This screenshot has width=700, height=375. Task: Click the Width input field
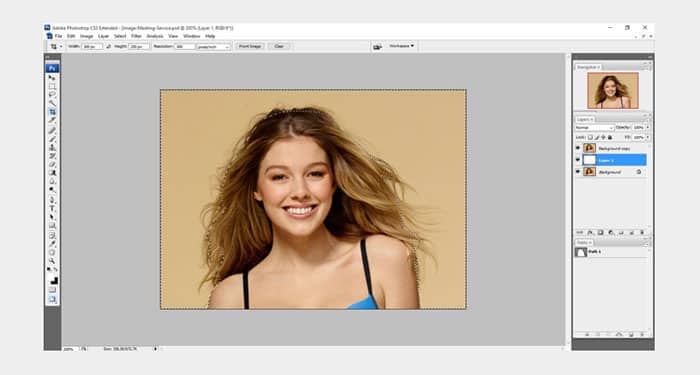pyautogui.click(x=92, y=46)
